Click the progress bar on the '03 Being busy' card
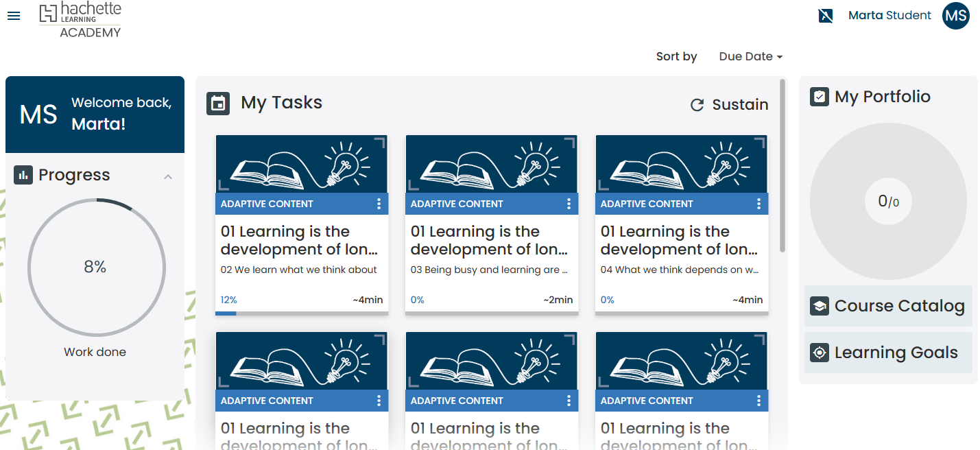 492,313
